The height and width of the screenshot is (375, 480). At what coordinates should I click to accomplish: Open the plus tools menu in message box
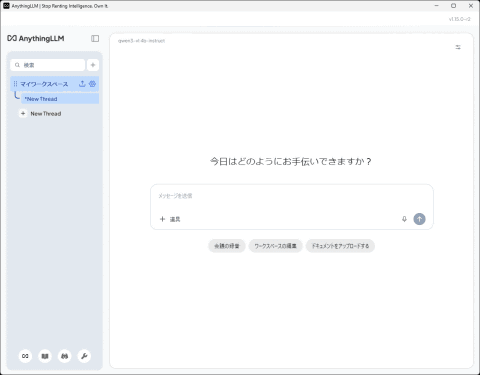pos(162,219)
